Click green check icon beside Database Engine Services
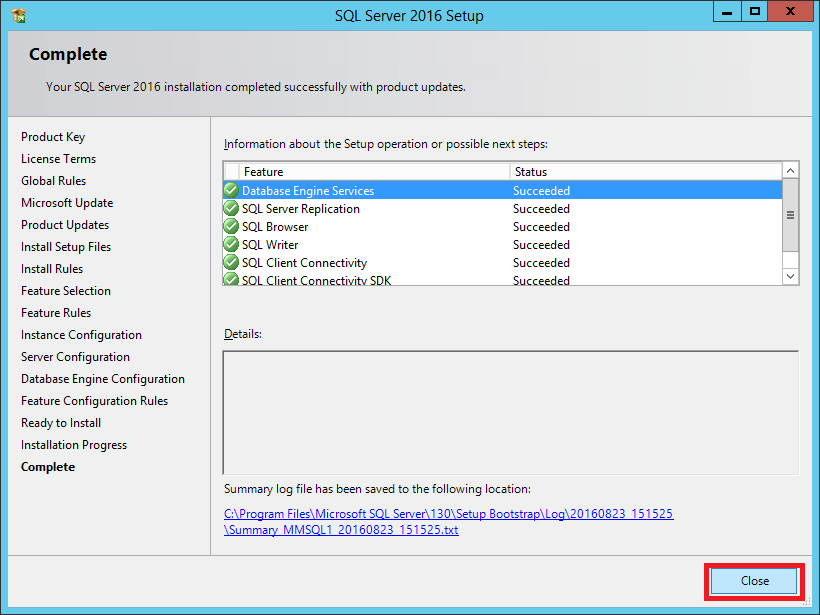This screenshot has width=820, height=615. click(x=231, y=191)
